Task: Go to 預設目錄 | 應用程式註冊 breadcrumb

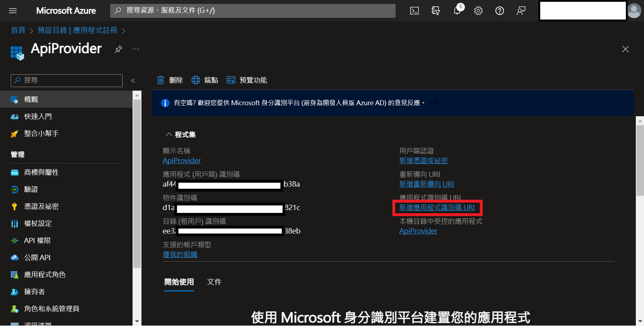Action: (77, 30)
